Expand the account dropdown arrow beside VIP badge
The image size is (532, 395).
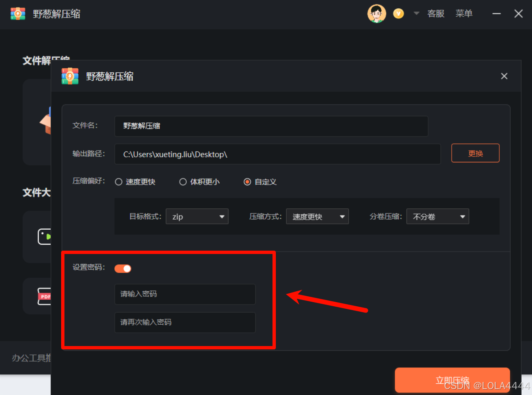click(x=416, y=13)
